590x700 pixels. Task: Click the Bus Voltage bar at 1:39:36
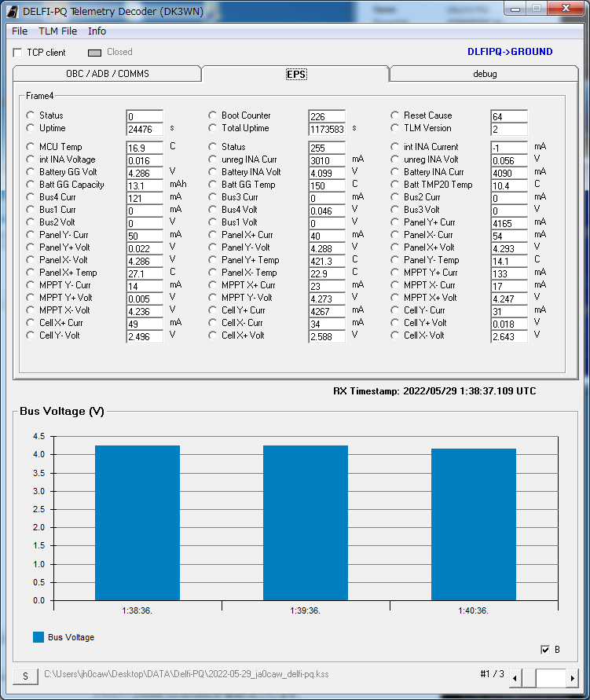pos(306,522)
